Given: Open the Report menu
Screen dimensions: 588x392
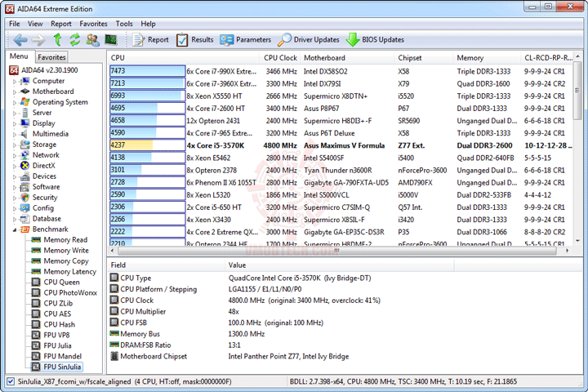Looking at the screenshot, I should (x=60, y=24).
